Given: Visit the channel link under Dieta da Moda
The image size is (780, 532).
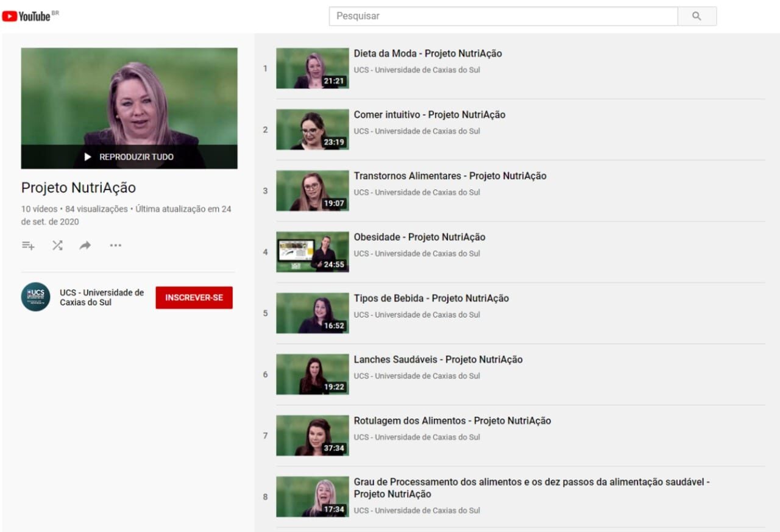Looking at the screenshot, I should (417, 70).
